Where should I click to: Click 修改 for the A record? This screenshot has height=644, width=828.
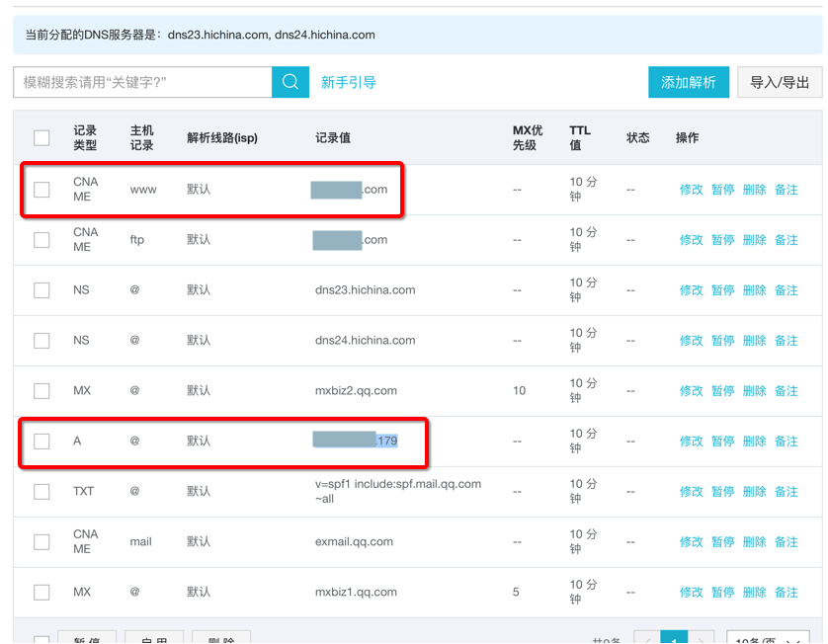point(692,442)
